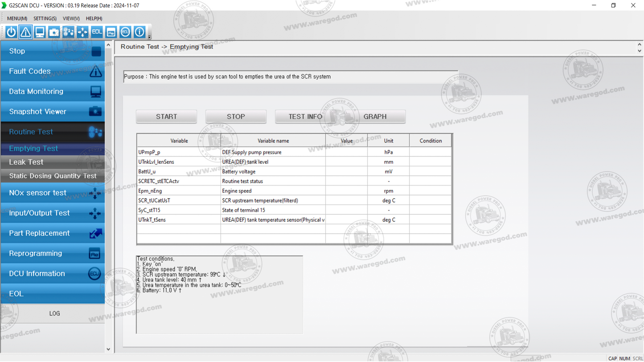Open EOL from the toolbar icon
This screenshot has height=362, width=644.
coord(96,32)
